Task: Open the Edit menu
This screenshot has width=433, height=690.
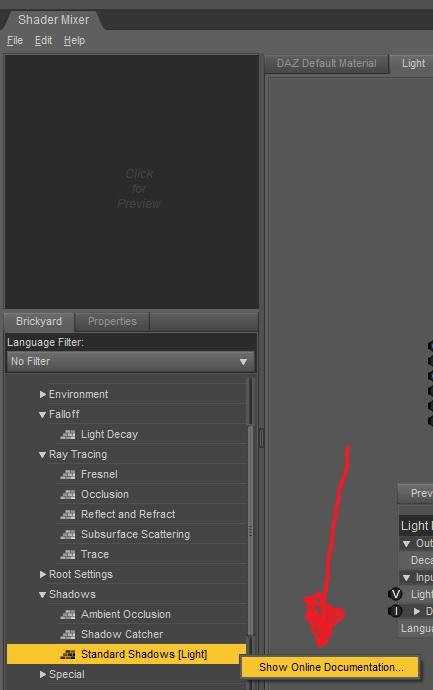Action: coord(43,40)
